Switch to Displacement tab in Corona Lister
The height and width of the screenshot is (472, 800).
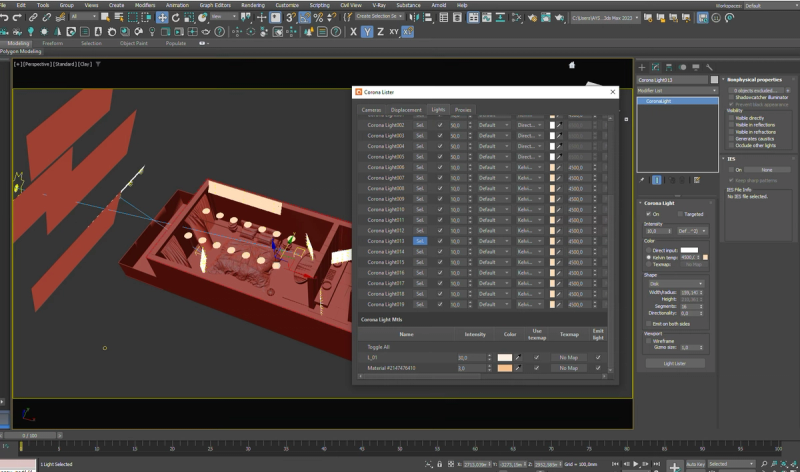point(406,110)
